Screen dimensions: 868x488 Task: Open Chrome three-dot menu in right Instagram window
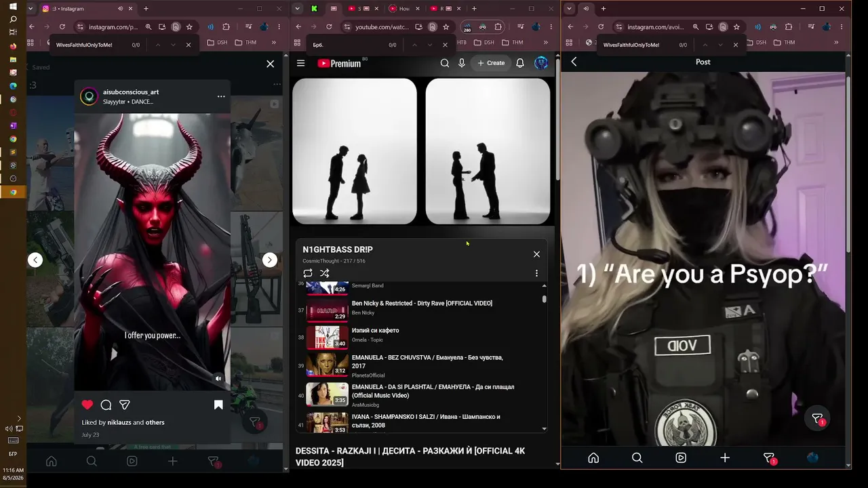click(841, 27)
